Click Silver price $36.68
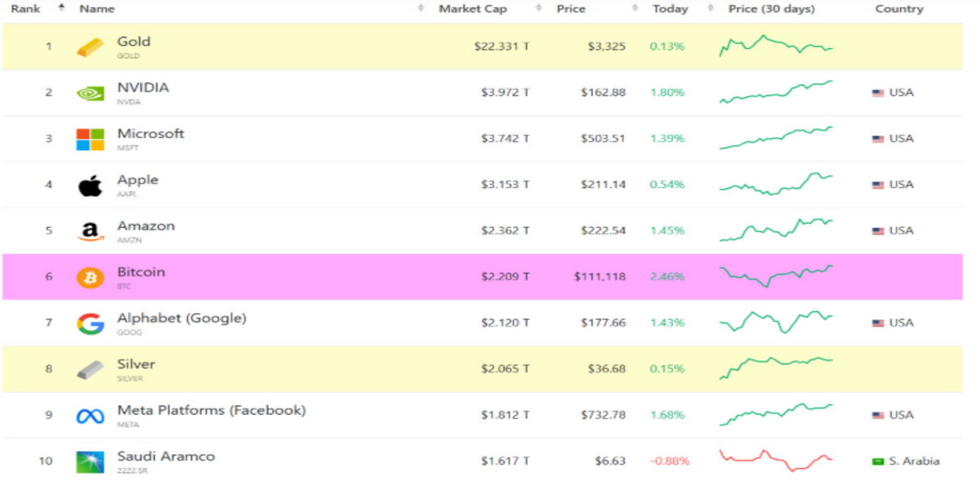This screenshot has width=980, height=490. (x=607, y=369)
